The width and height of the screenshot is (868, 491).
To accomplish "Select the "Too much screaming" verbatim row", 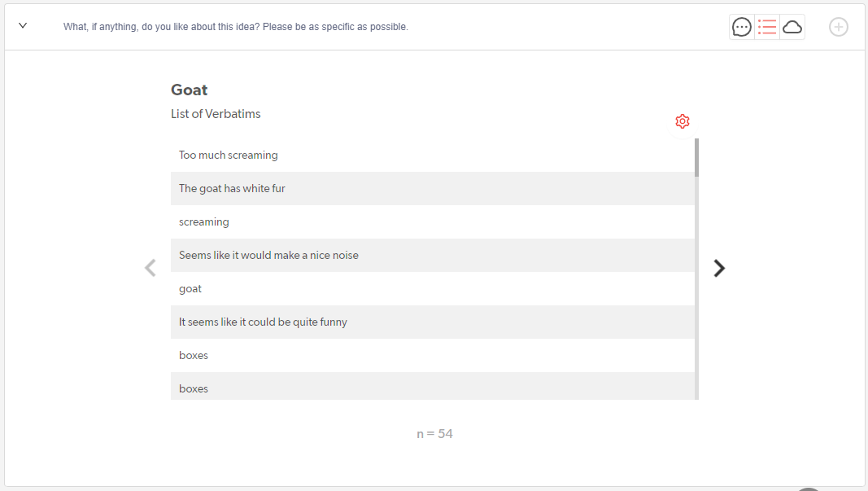I will (229, 155).
